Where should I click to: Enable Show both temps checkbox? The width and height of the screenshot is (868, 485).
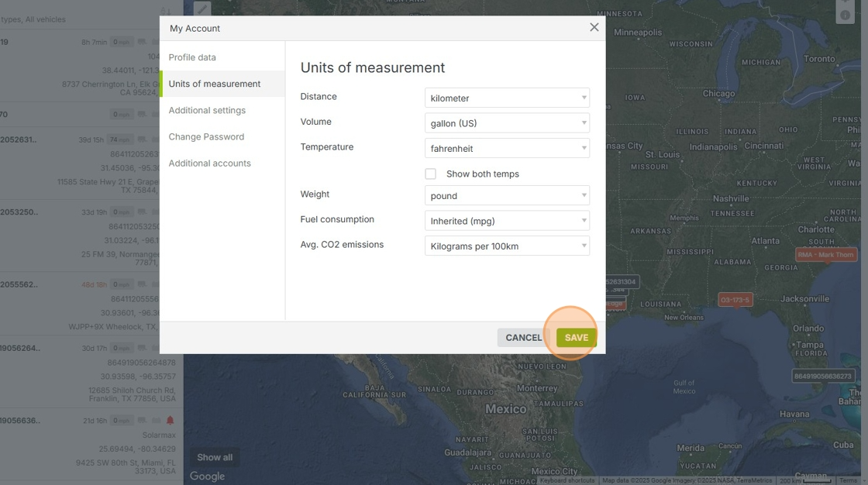click(x=430, y=174)
